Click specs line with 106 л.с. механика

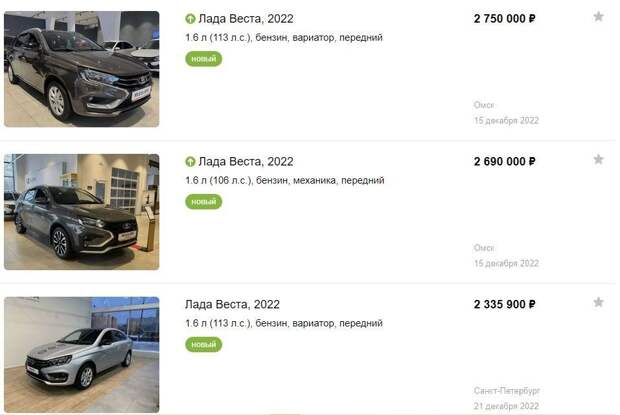285,181
